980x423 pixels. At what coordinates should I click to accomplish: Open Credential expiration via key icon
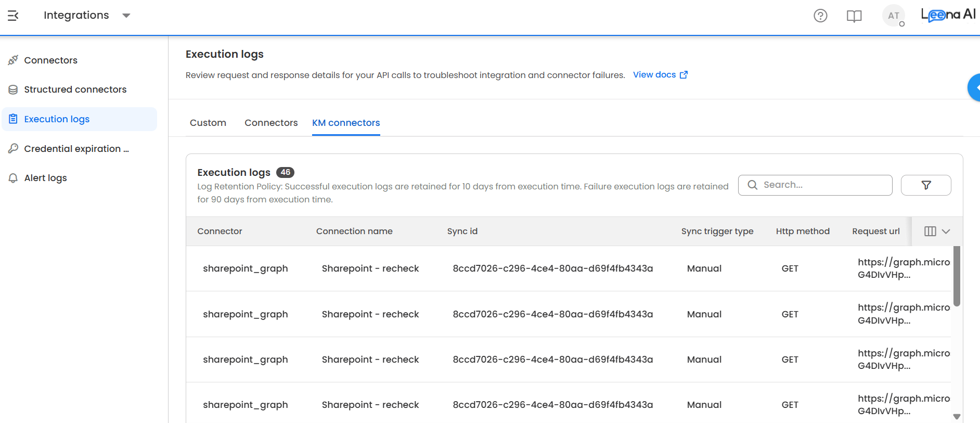(13, 149)
